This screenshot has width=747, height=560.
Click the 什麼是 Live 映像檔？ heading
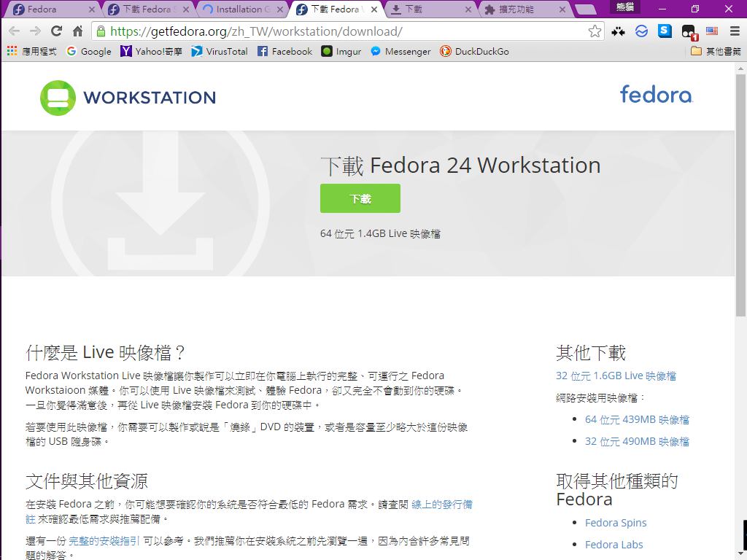(x=105, y=352)
